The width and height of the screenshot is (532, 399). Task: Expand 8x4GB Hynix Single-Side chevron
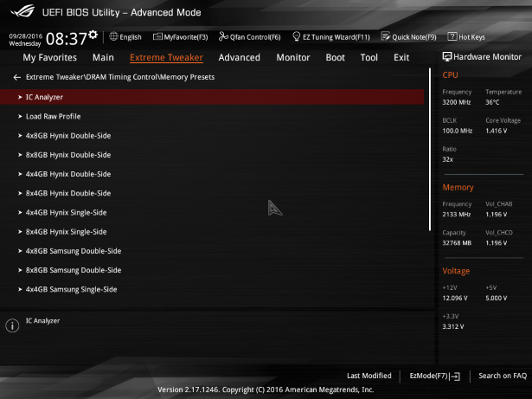(x=20, y=232)
